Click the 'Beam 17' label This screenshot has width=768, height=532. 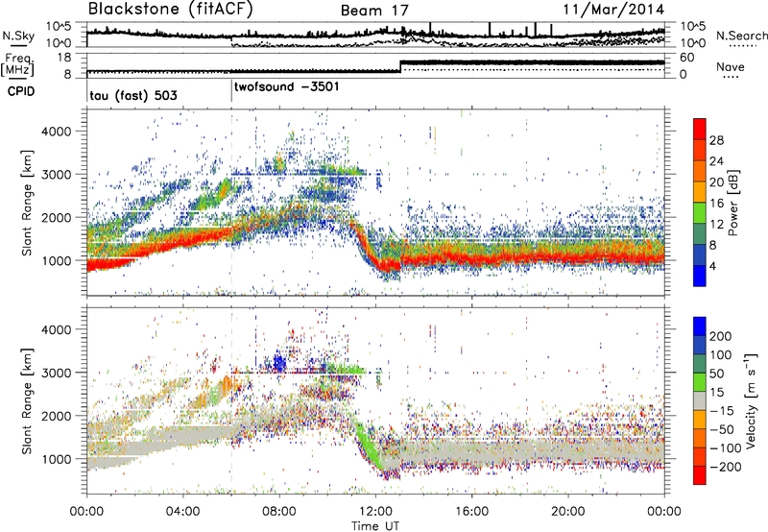pos(374,11)
